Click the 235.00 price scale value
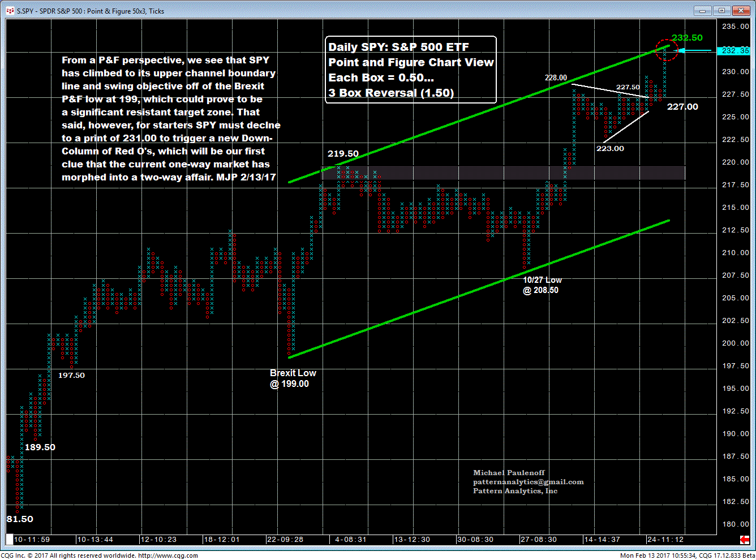756x560 pixels. pyautogui.click(x=736, y=27)
